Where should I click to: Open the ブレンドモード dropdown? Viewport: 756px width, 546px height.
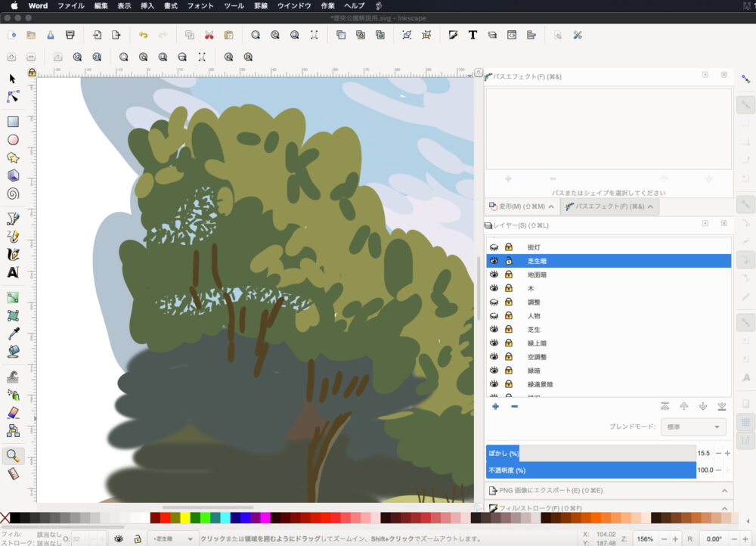(x=693, y=427)
